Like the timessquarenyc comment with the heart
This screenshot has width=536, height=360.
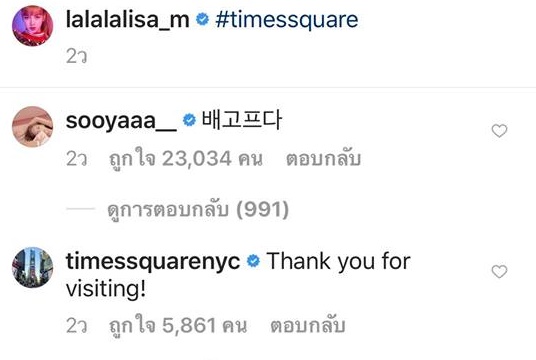pyautogui.click(x=499, y=271)
